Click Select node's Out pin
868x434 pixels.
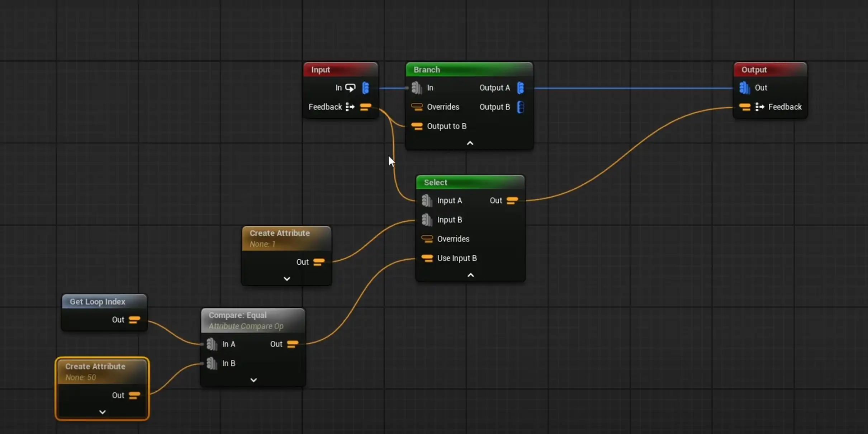(x=512, y=201)
